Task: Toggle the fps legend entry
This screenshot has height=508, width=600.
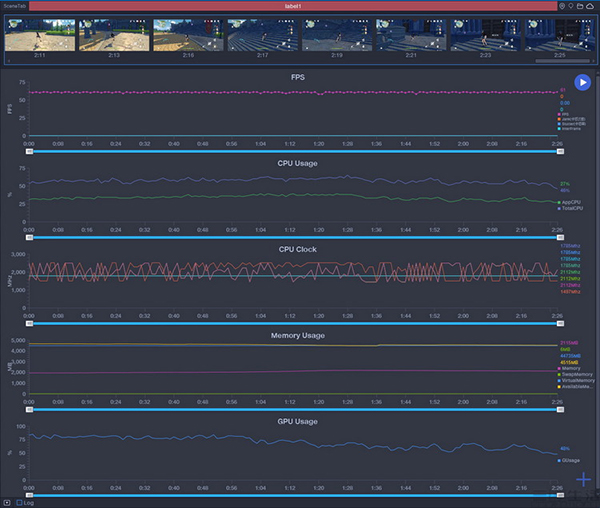Action: (564, 114)
